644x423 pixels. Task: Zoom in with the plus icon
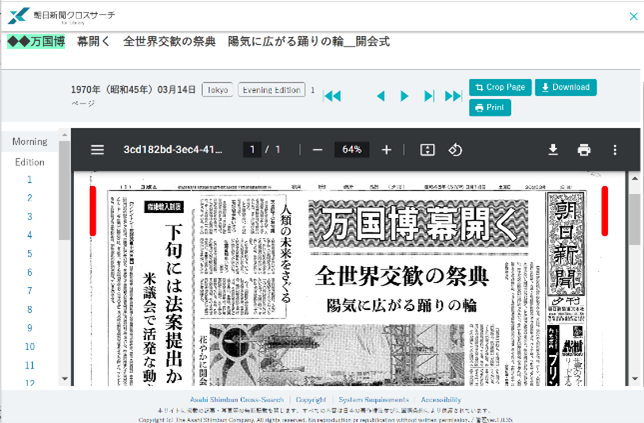(x=386, y=150)
